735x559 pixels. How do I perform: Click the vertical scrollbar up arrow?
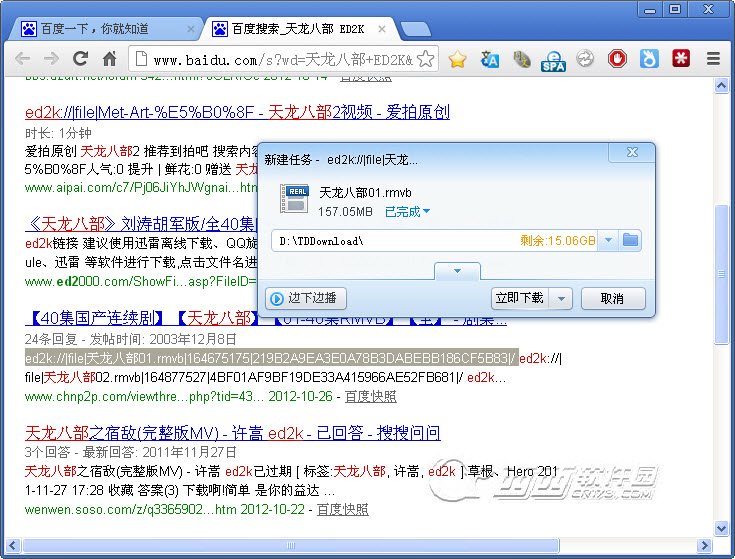(721, 86)
